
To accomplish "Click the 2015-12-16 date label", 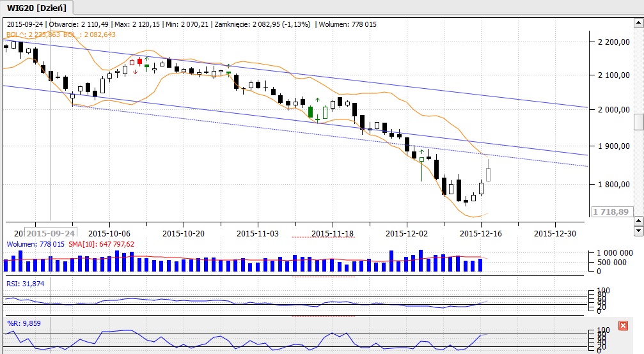I will pos(480,233).
